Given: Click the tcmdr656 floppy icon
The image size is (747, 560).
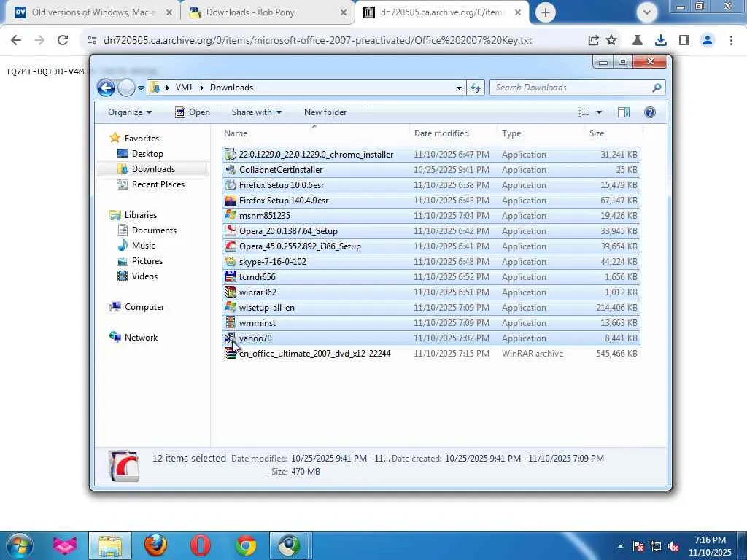Looking at the screenshot, I should (x=231, y=276).
